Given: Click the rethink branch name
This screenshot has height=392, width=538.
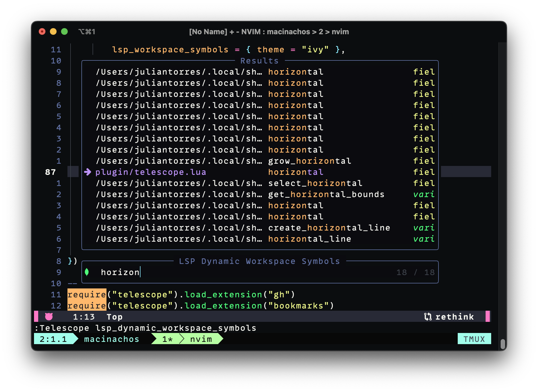Looking at the screenshot, I should (x=454, y=317).
